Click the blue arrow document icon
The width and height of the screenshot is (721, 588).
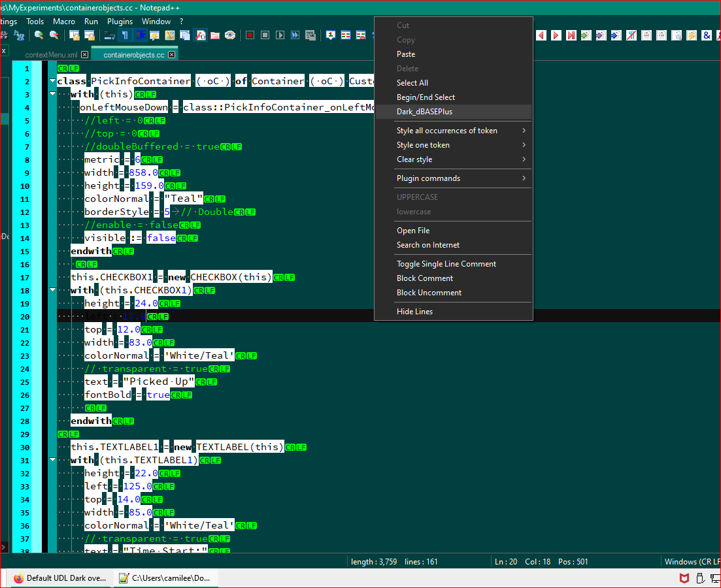coord(616,35)
